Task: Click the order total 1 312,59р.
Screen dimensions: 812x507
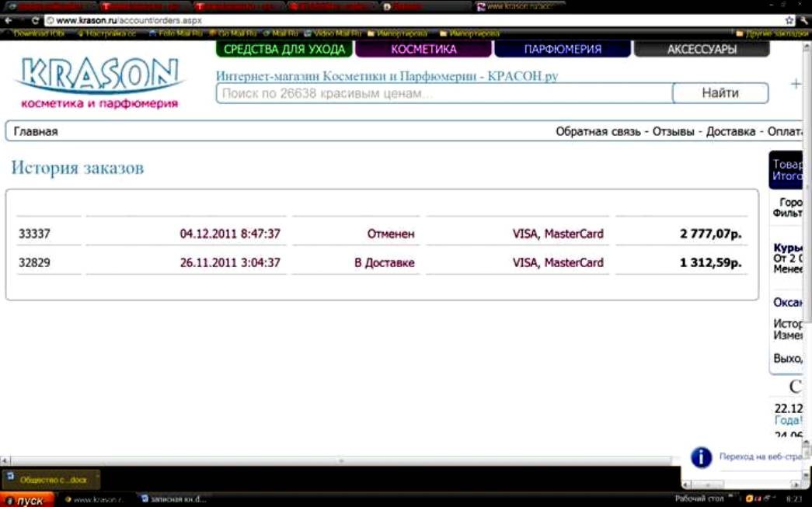Action: click(710, 262)
